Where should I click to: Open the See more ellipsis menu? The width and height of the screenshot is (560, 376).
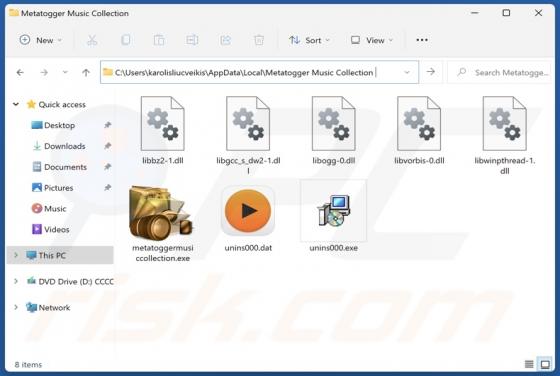(422, 40)
